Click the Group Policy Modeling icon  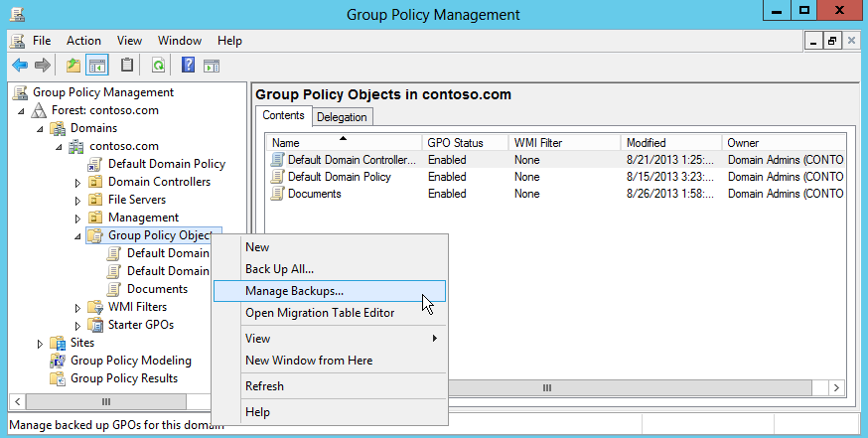tap(58, 361)
